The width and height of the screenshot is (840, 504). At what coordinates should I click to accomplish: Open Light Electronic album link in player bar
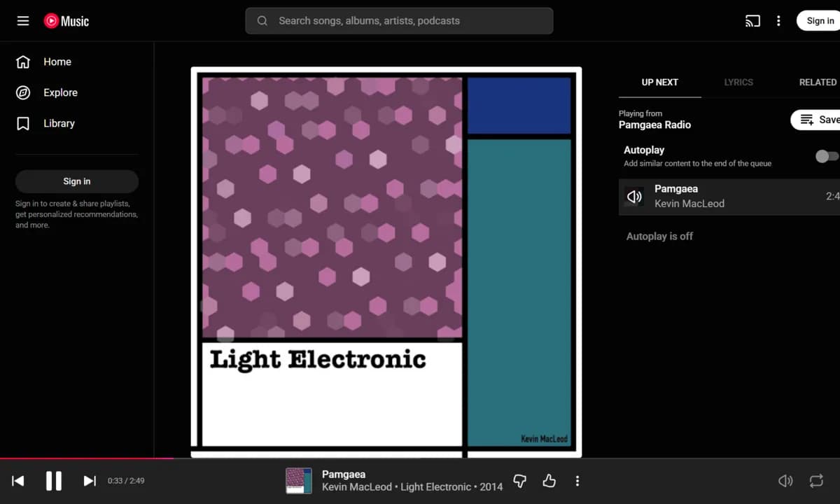coord(435,487)
